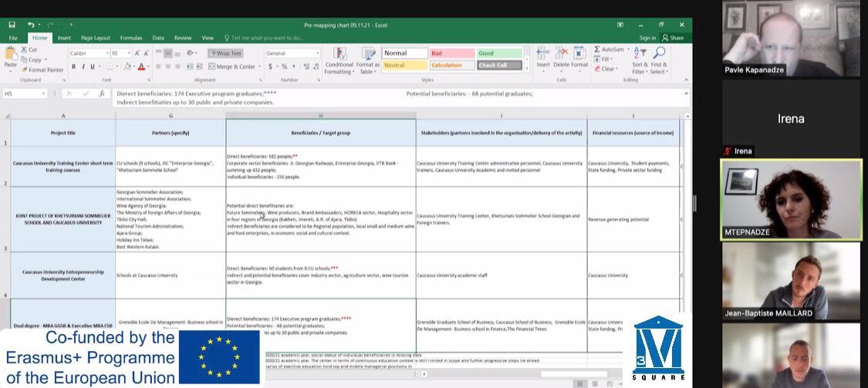Image resolution: width=868 pixels, height=388 pixels.
Task: Apply the Neutral cell style
Action: [404, 66]
